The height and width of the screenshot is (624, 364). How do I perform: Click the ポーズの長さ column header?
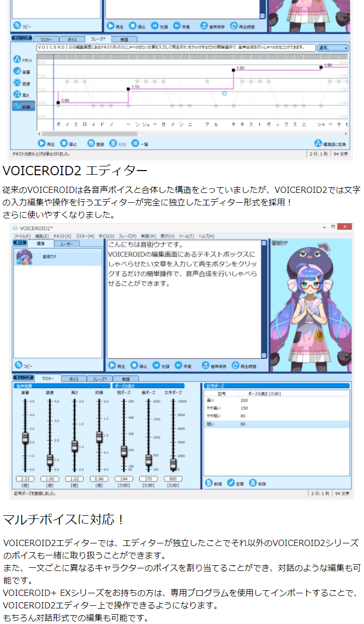tap(265, 394)
